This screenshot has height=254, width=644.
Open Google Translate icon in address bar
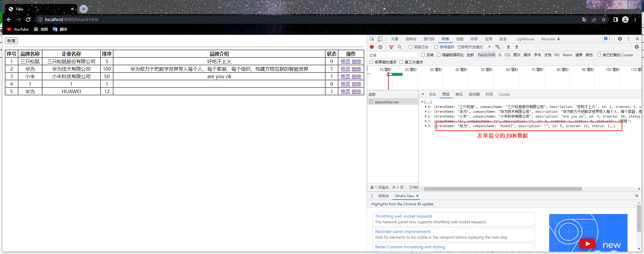coord(584,20)
